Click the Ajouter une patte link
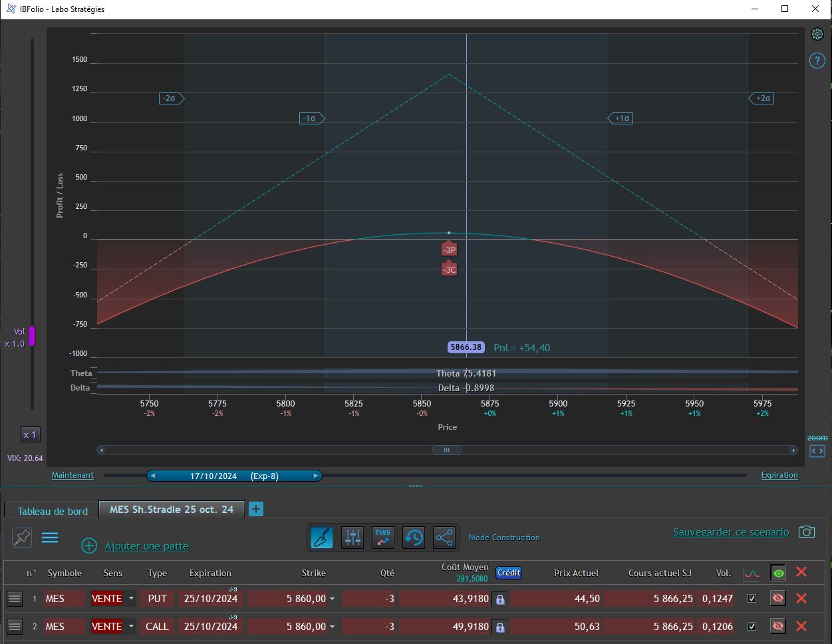This screenshot has width=832, height=644. click(x=147, y=546)
